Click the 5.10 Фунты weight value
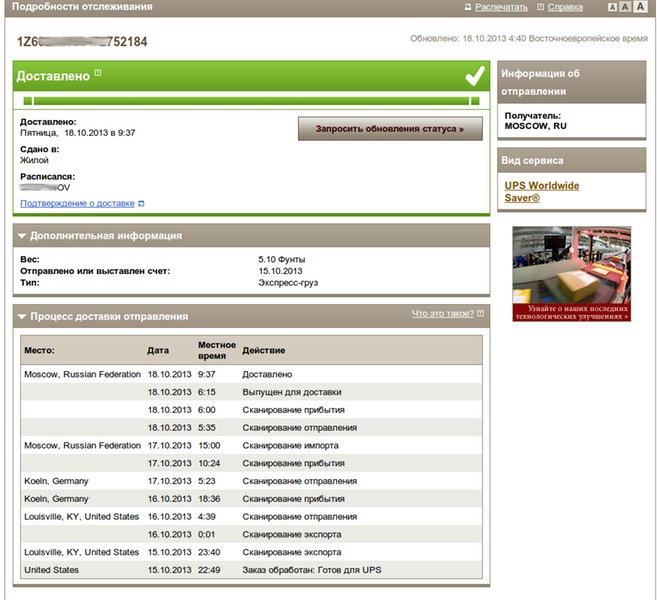 [282, 259]
